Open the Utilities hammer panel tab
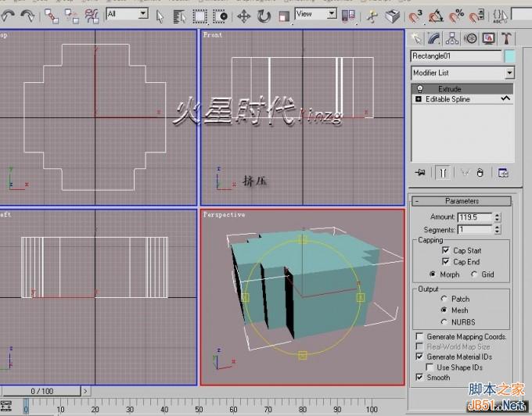 coord(506,38)
